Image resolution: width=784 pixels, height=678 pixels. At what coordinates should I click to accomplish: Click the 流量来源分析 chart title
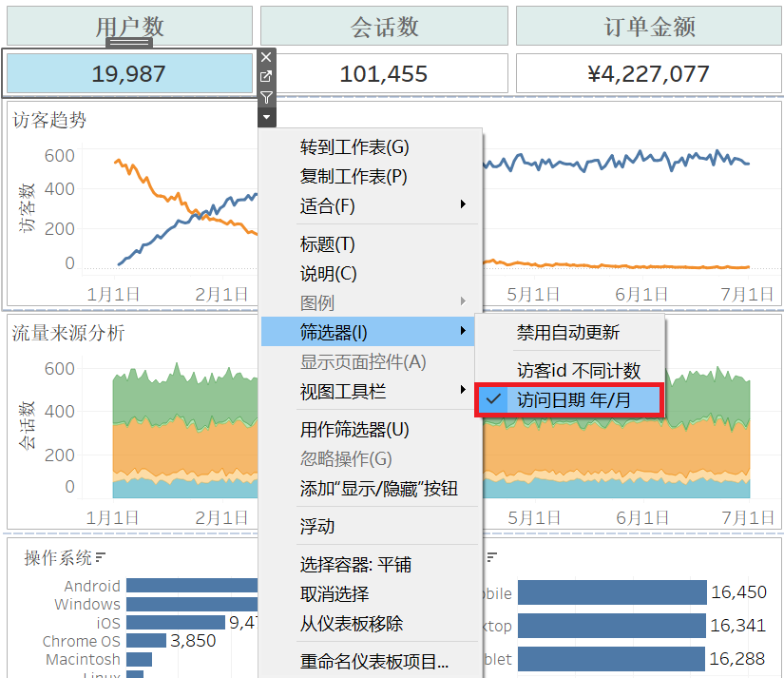(x=68, y=333)
